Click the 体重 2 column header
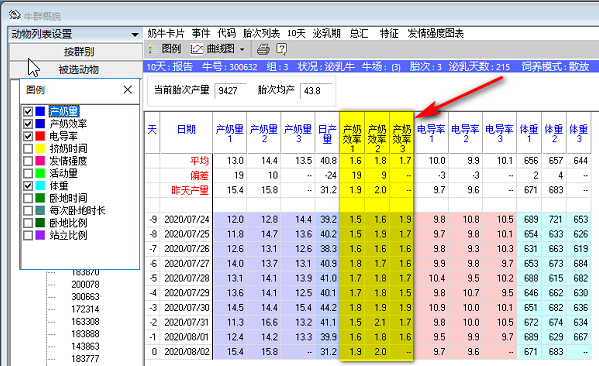 pos(554,133)
